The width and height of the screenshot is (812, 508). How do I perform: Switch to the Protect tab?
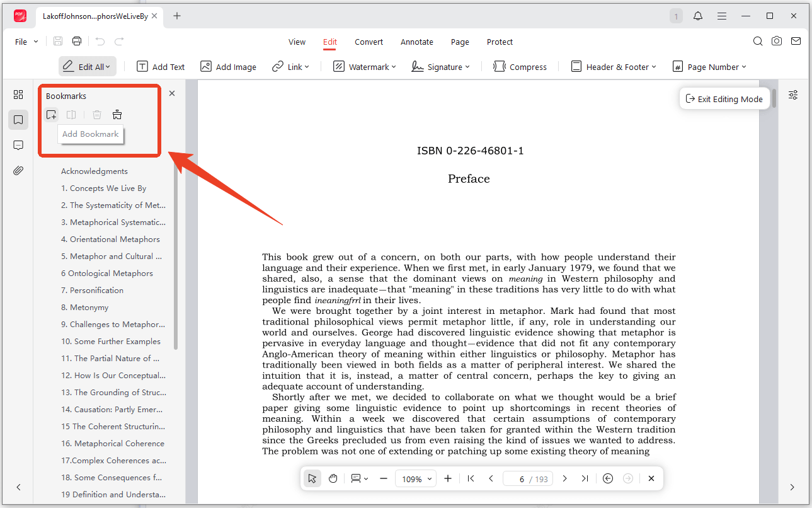click(500, 42)
